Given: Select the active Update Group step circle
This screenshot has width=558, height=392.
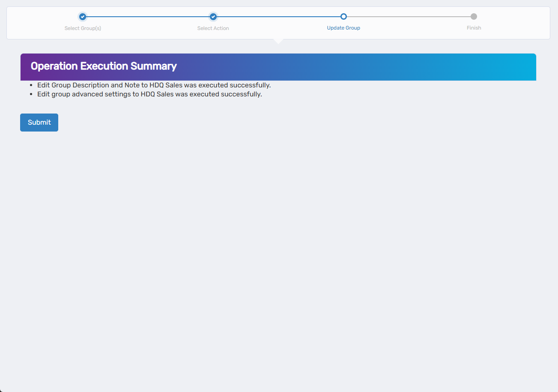Looking at the screenshot, I should point(343,16).
